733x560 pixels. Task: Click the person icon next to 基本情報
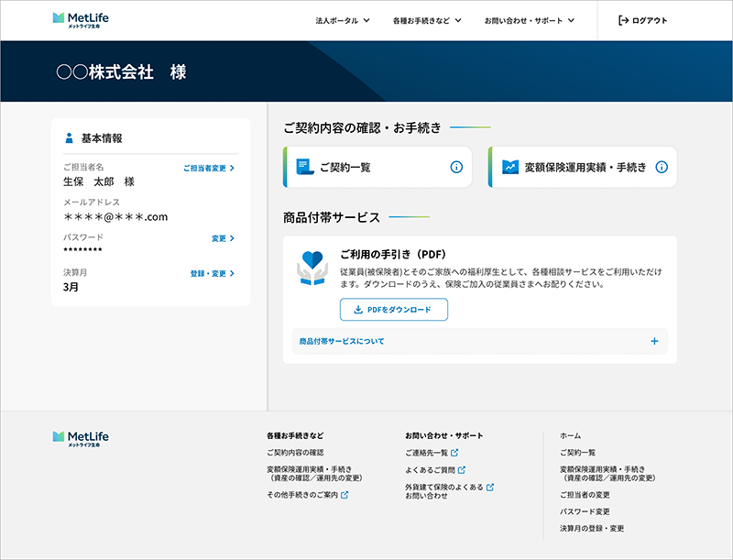point(70,137)
